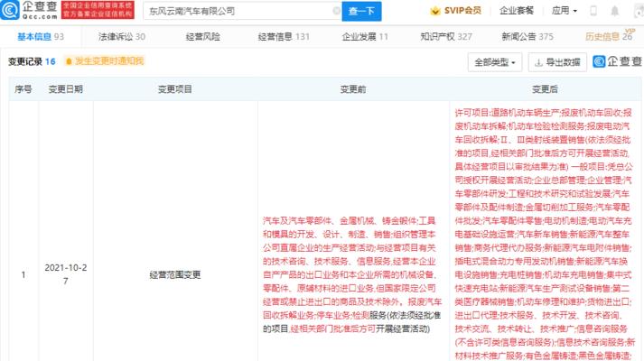The width and height of the screenshot is (644, 361).
Task: Click the 变更后 business scope text
Action: coord(545,234)
